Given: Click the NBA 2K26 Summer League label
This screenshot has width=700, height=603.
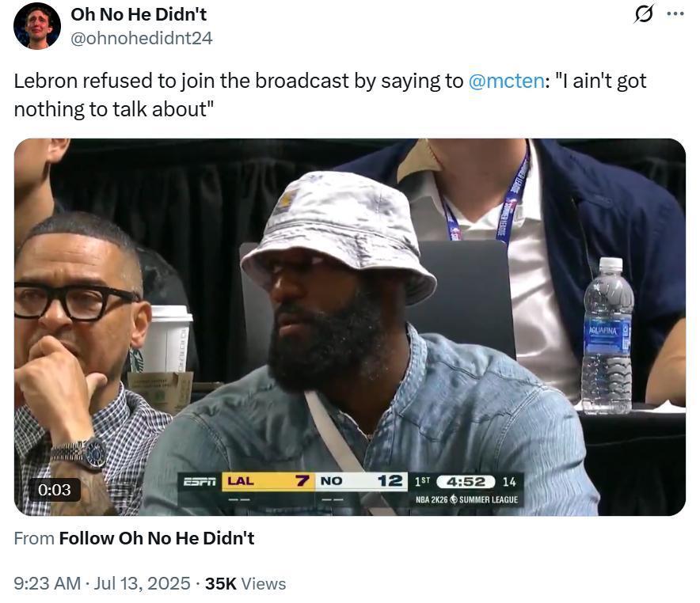Looking at the screenshot, I should pos(466,499).
